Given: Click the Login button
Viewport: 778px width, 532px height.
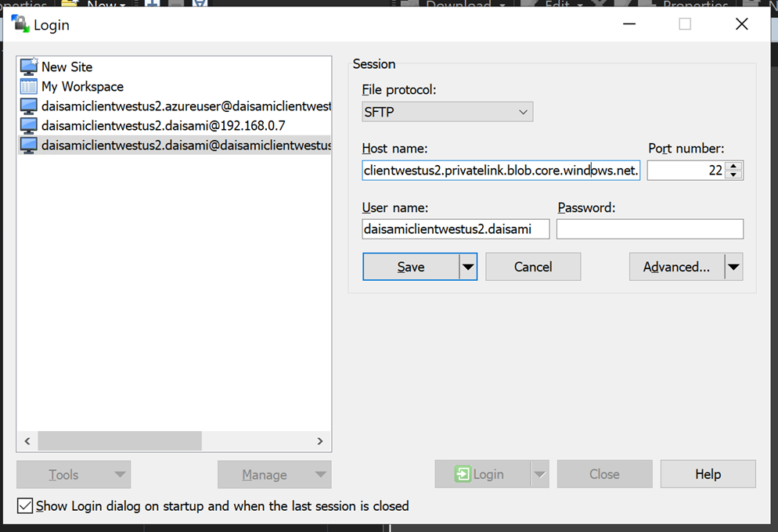Looking at the screenshot, I should [x=482, y=474].
